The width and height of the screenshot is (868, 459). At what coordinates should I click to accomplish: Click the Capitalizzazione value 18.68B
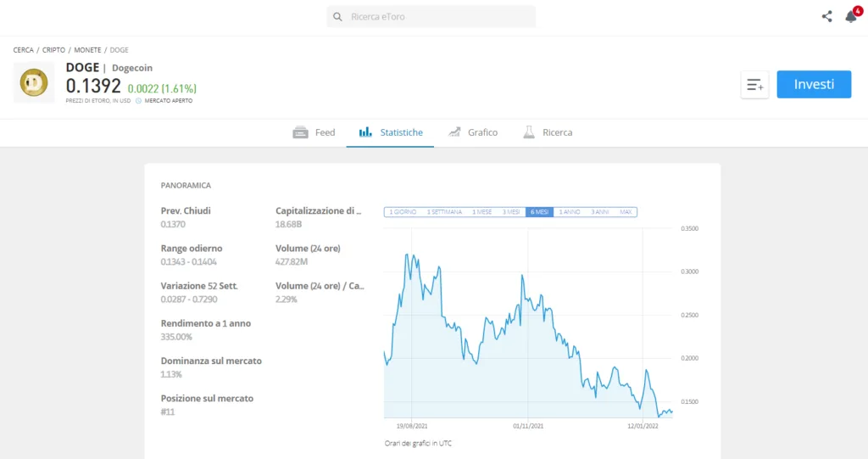point(288,225)
